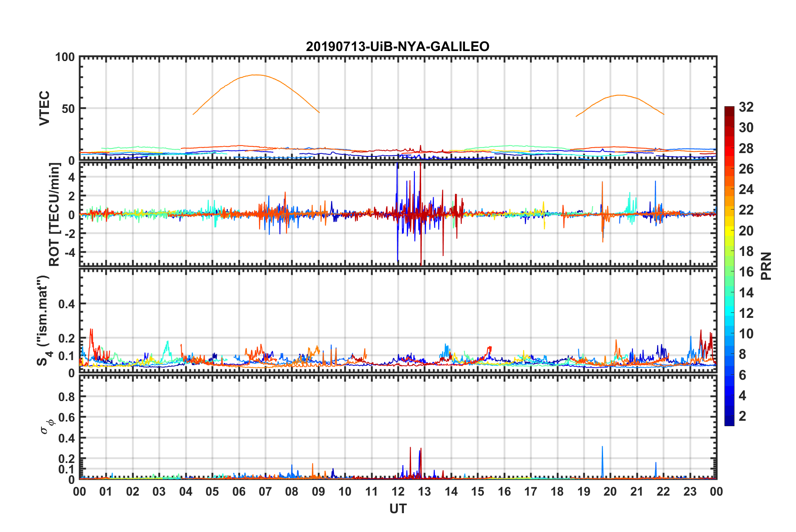Click the colorbar tick label 26
The image size is (796, 532).
click(746, 169)
